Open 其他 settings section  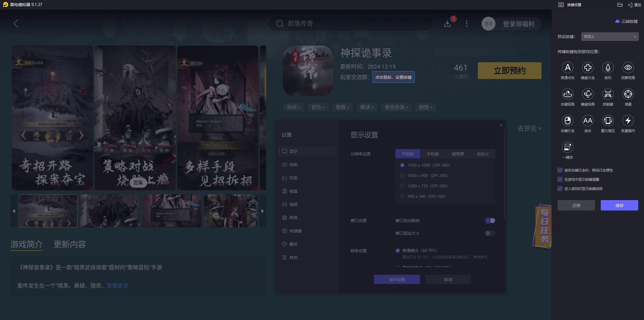point(307,257)
